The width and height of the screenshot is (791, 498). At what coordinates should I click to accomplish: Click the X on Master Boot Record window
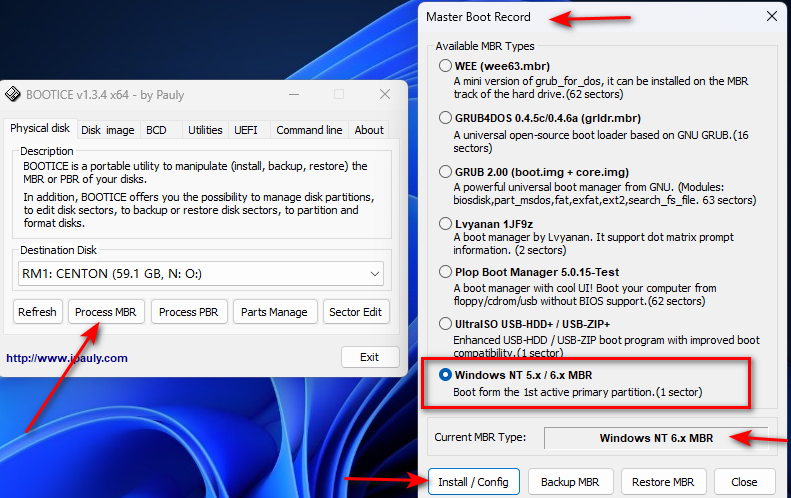[772, 16]
